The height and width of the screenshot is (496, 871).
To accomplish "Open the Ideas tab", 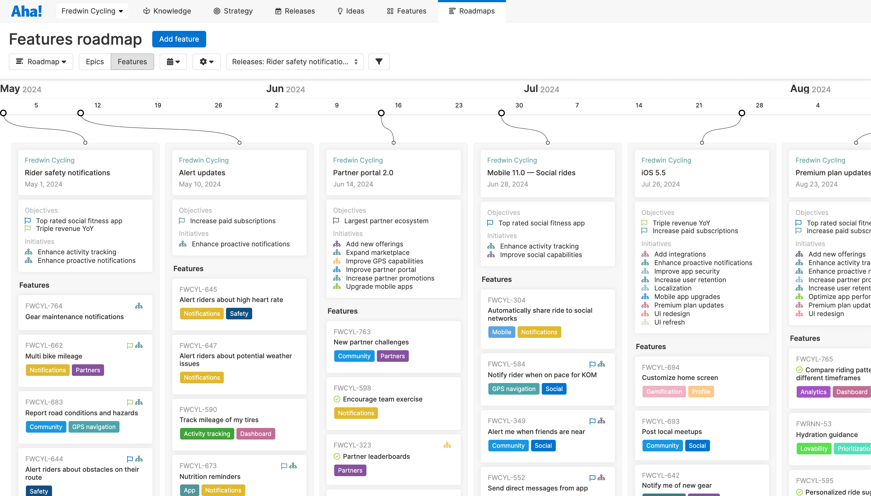I will (351, 11).
